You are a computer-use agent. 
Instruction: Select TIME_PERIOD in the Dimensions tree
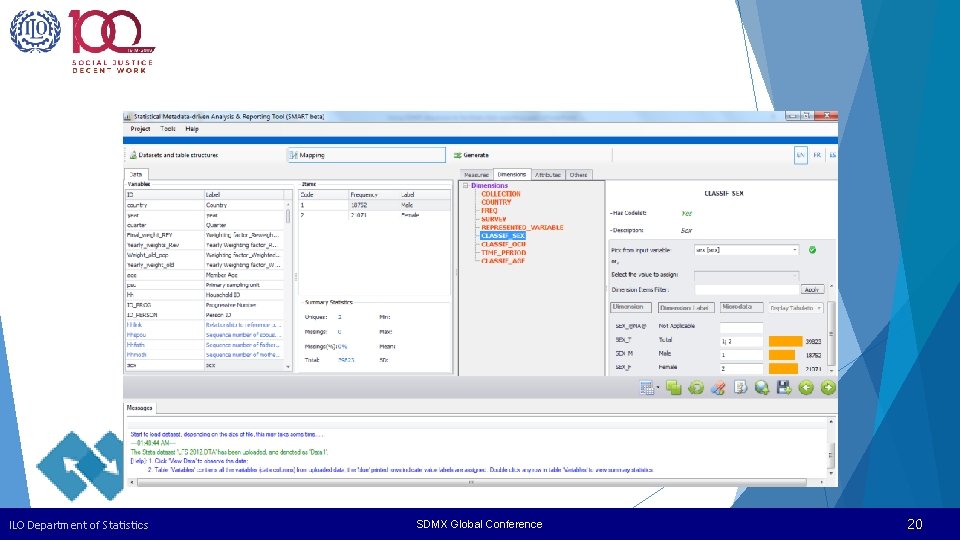coord(503,252)
